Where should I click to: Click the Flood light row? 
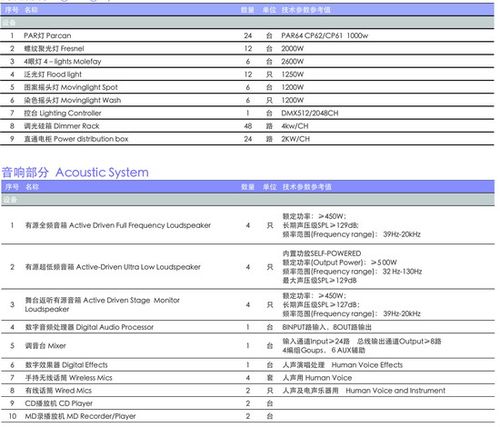(247, 74)
